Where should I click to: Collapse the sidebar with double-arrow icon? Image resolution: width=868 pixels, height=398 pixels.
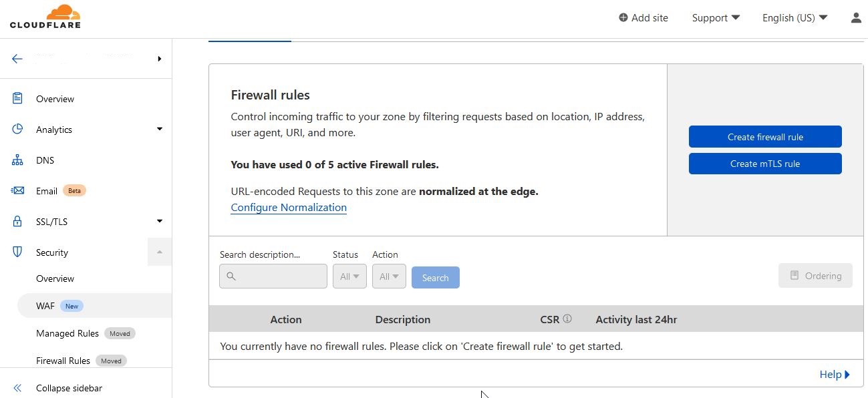pyautogui.click(x=17, y=388)
